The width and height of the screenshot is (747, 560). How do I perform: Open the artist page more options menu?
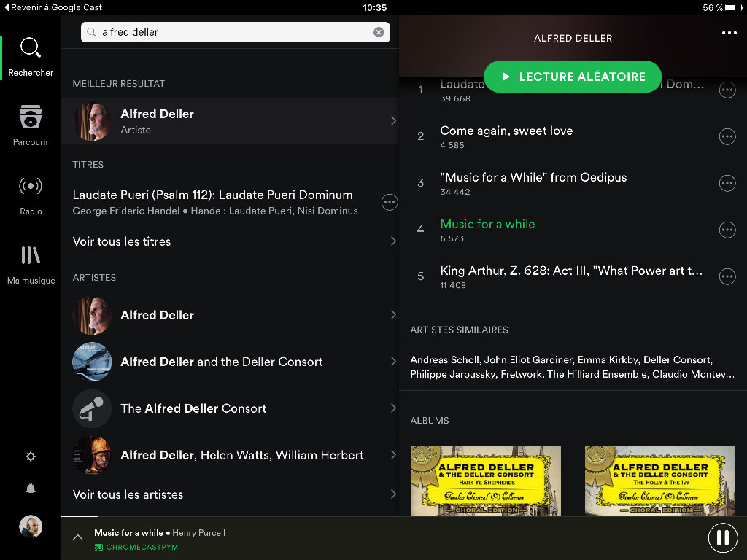click(729, 33)
